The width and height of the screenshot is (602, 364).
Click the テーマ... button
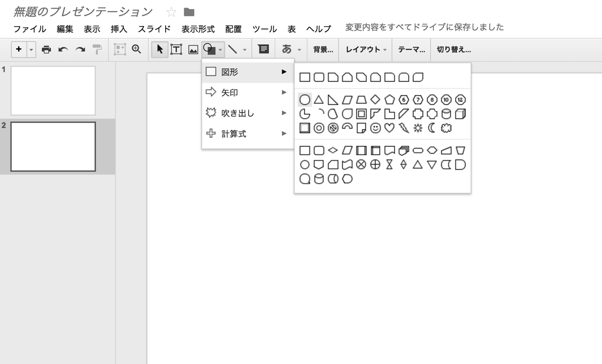(410, 49)
